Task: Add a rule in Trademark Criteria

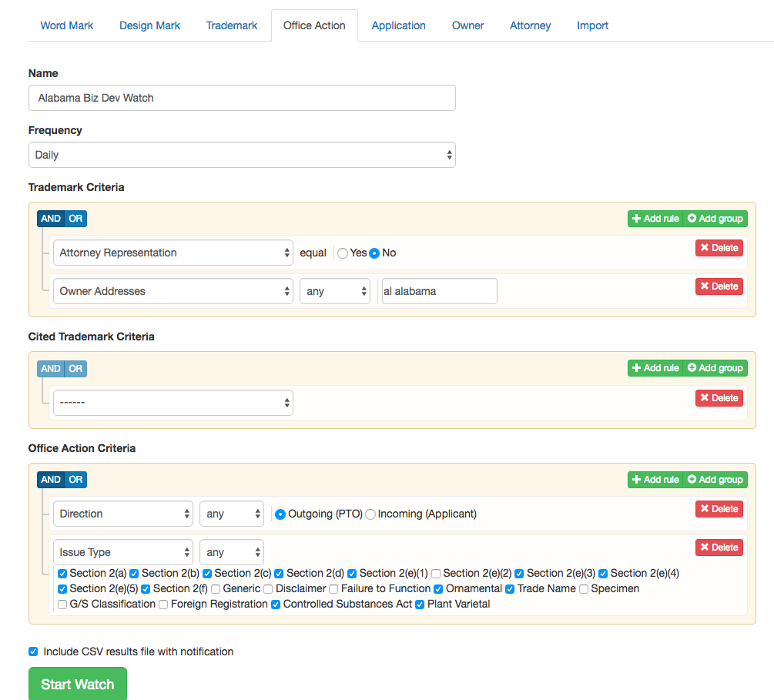Action: pyautogui.click(x=655, y=218)
